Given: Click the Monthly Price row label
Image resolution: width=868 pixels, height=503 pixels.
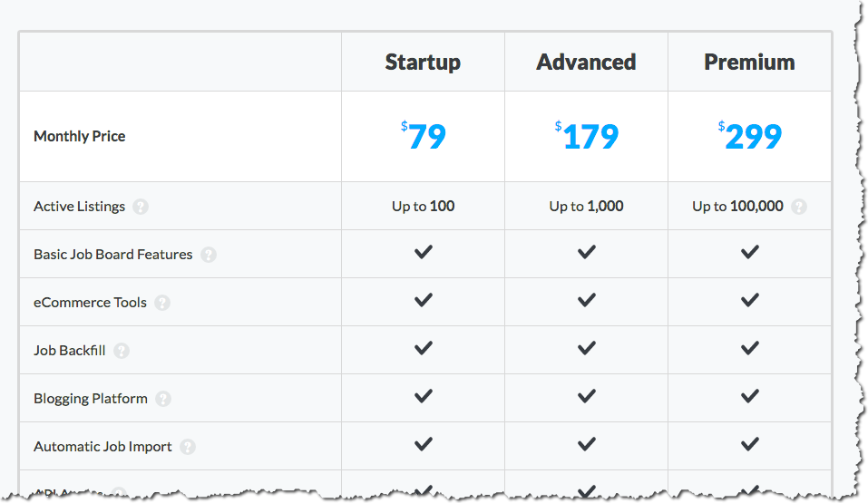Looking at the screenshot, I should point(80,136).
